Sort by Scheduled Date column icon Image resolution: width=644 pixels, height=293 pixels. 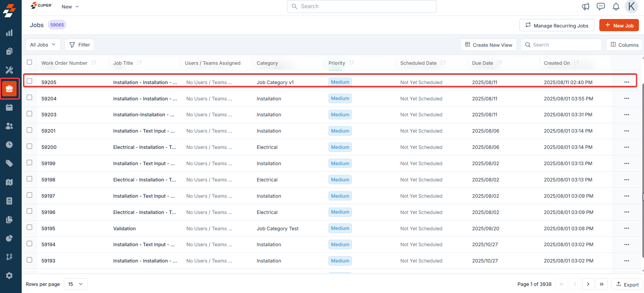[x=443, y=63]
